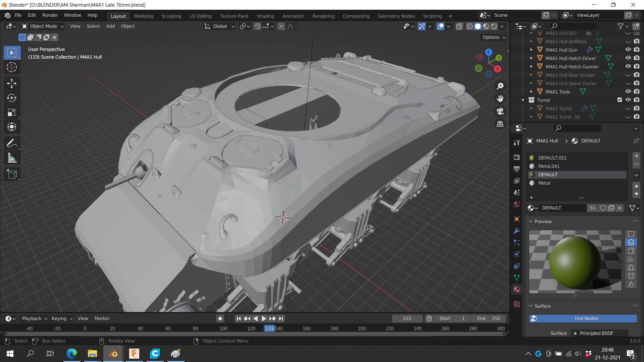Toggle camera view in viewport

point(500,111)
